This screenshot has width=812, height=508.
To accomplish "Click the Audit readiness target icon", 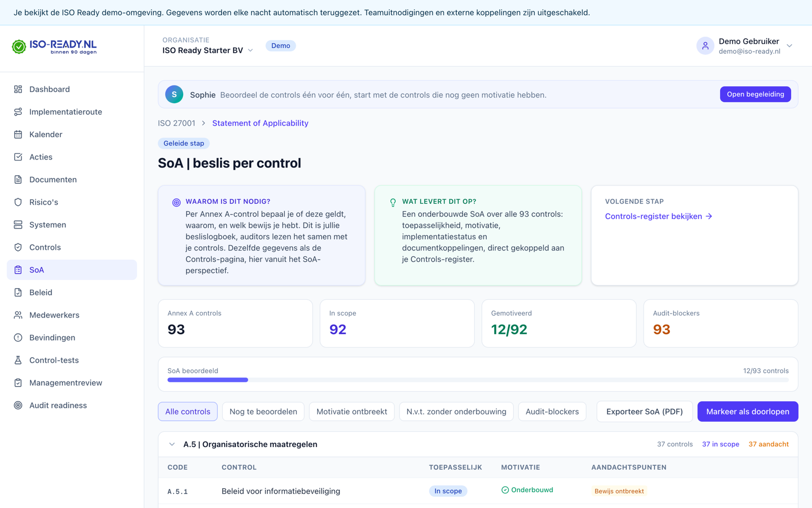I will tap(18, 405).
